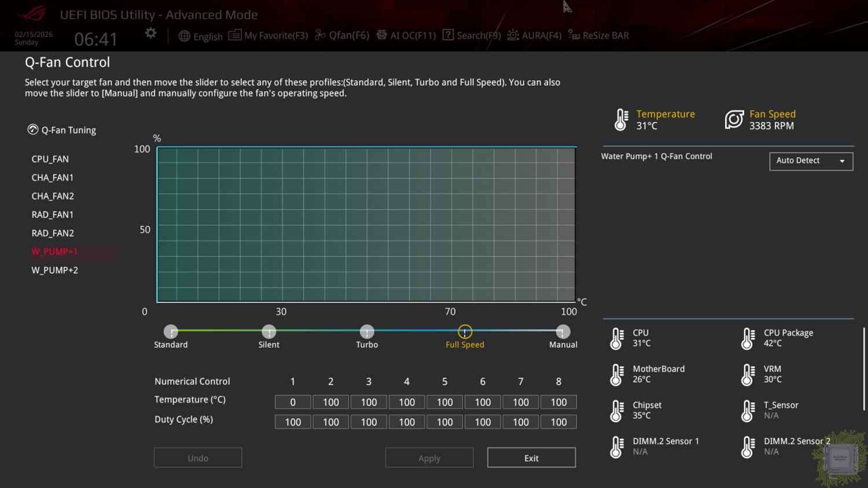Open AURA(F4) lighting icon
The image size is (868, 488).
(513, 35)
